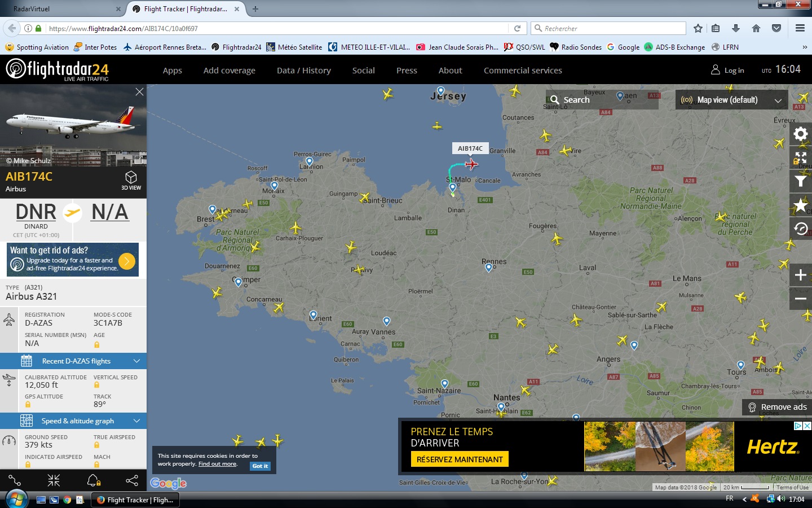The image size is (812, 508).
Task: Zoom in the map with plus button
Action: click(800, 275)
